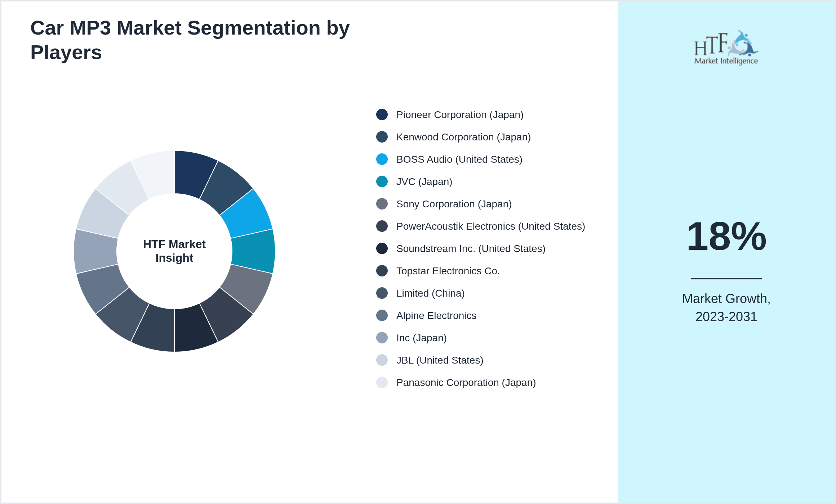Click the Kenwood Corporation (Japan) legend dot

coord(382,137)
